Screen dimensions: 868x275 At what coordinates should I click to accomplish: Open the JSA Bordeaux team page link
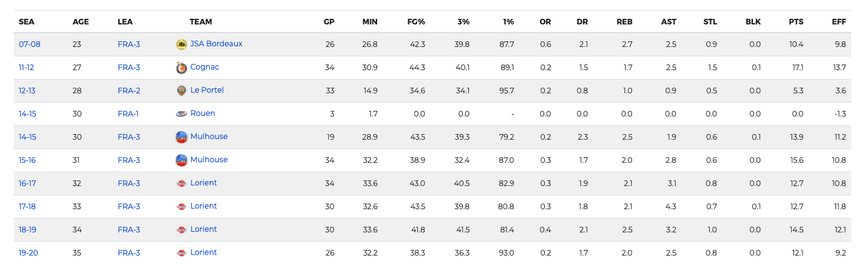click(216, 44)
